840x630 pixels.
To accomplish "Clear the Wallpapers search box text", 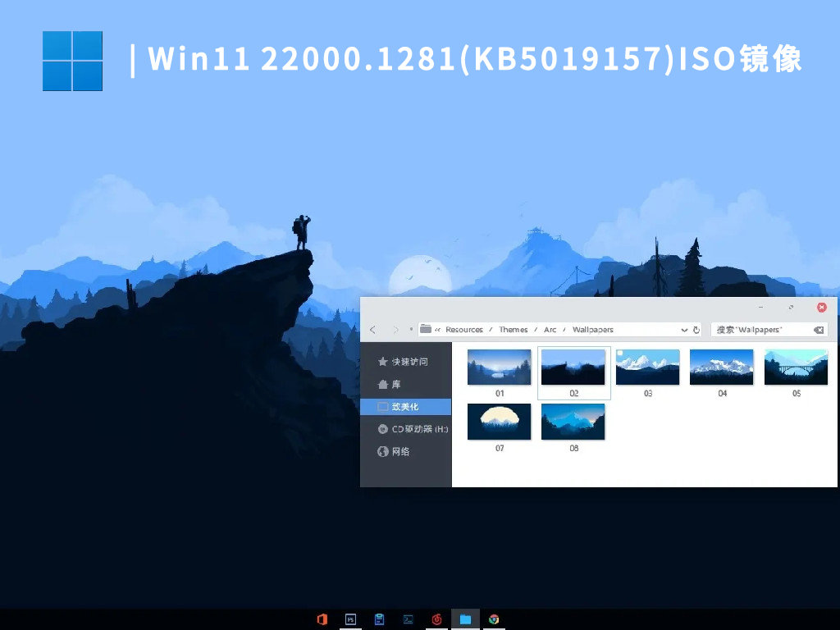I will [818, 329].
